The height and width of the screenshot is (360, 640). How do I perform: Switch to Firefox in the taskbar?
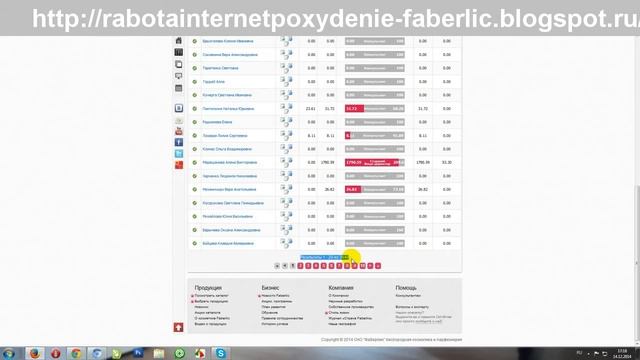35,353
